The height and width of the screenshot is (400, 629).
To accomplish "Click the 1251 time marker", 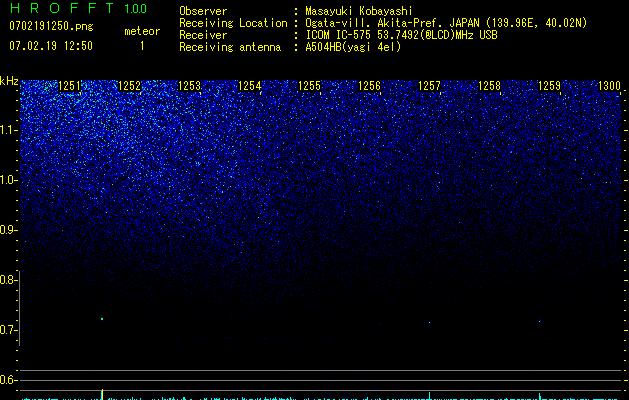I will coord(69,86).
